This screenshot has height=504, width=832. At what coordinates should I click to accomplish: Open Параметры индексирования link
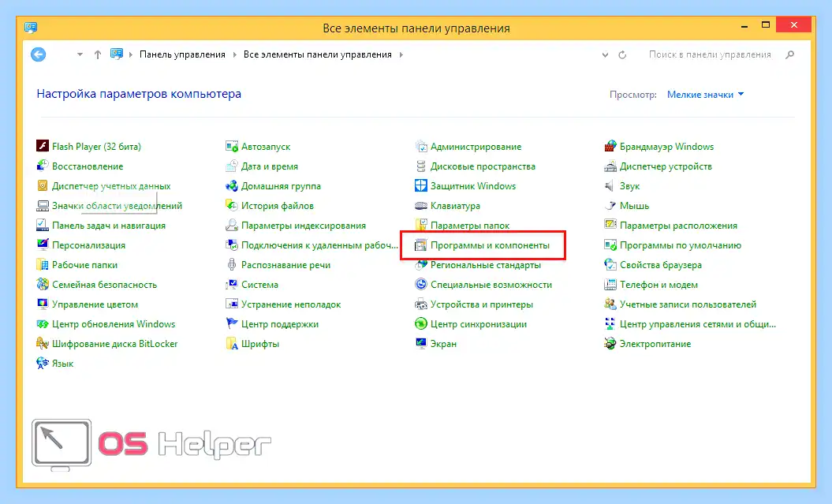click(304, 226)
